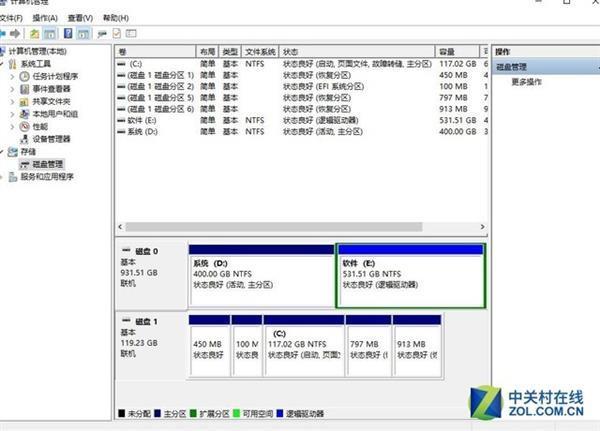Image resolution: width=600 pixels, height=431 pixels.
Task: Select 事件查看器 in the tree
Action: coord(51,89)
